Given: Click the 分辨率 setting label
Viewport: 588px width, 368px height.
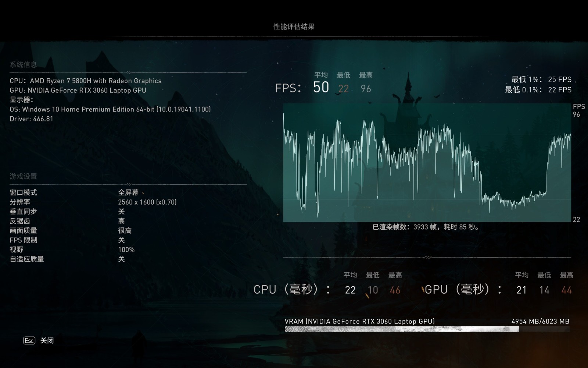Looking at the screenshot, I should click(20, 202).
